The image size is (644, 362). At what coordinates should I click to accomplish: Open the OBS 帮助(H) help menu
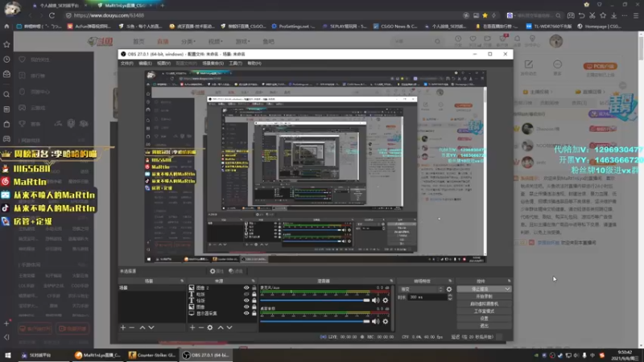click(254, 64)
